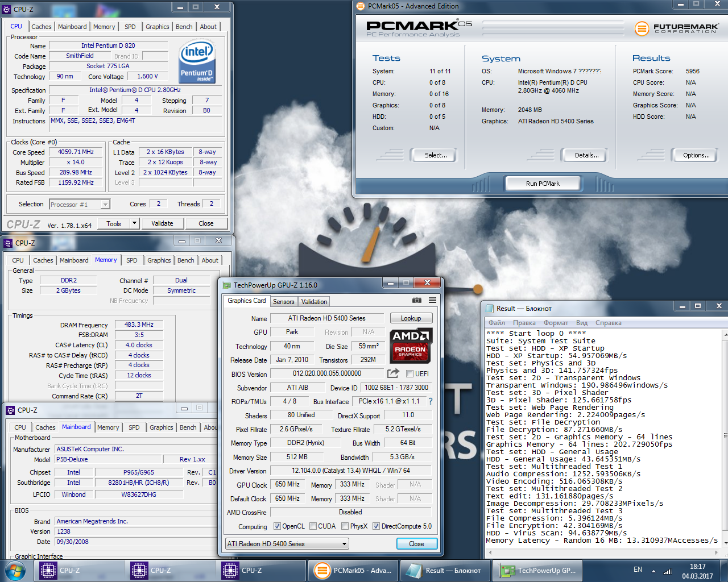The height and width of the screenshot is (582, 728).
Task: Open PCMark05 from the taskbar
Action: 353,571
